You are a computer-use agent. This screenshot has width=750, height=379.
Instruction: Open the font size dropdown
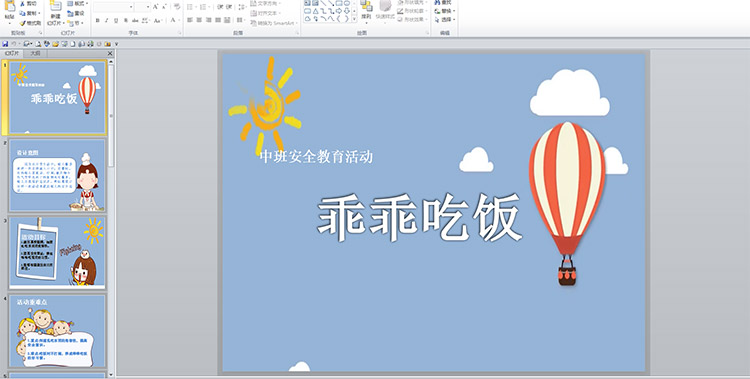tap(148, 7)
